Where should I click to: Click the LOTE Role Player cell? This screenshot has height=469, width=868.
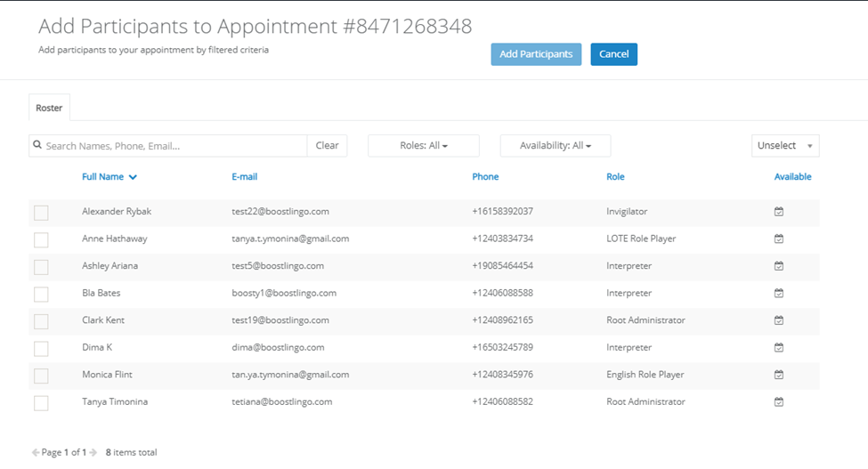641,239
